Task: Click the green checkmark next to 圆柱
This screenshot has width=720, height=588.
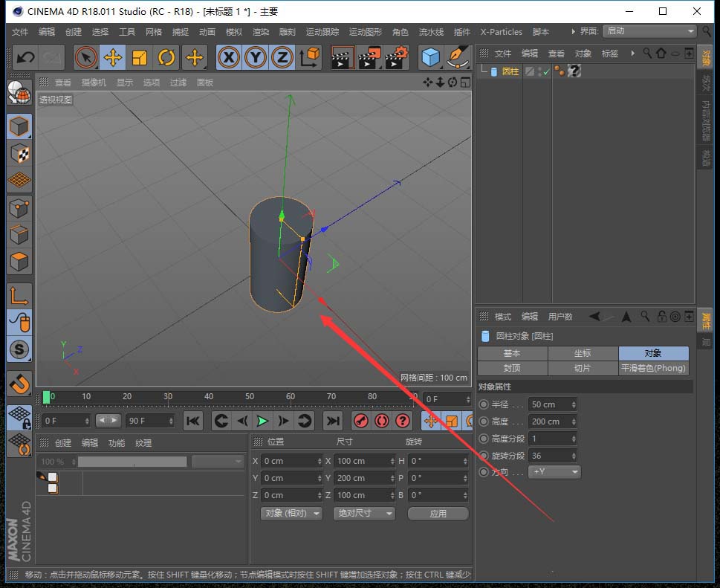Action: point(546,71)
